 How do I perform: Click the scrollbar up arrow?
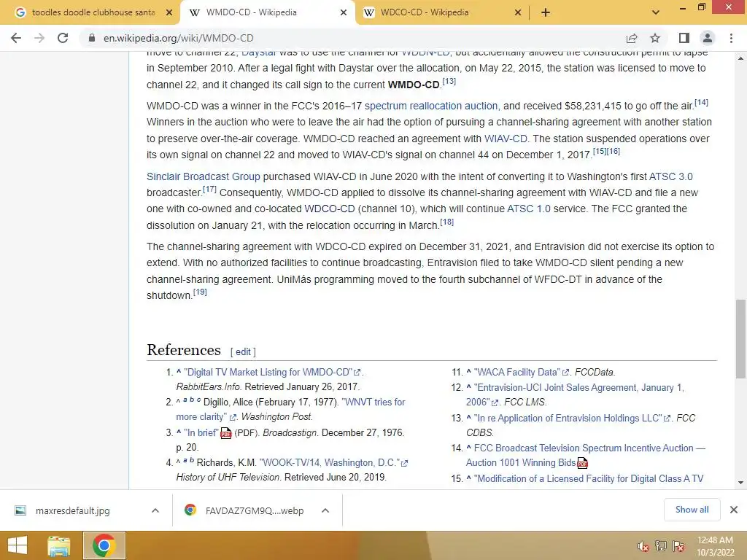point(741,58)
